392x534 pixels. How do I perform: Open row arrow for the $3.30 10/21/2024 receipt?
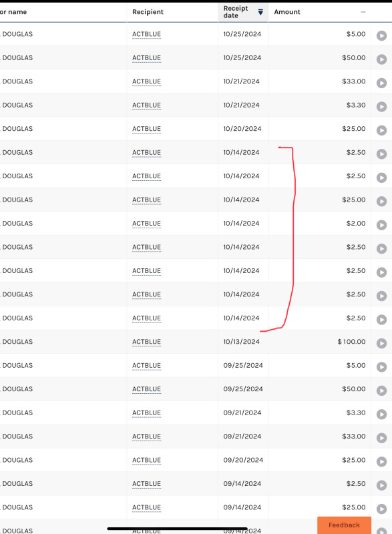(381, 107)
